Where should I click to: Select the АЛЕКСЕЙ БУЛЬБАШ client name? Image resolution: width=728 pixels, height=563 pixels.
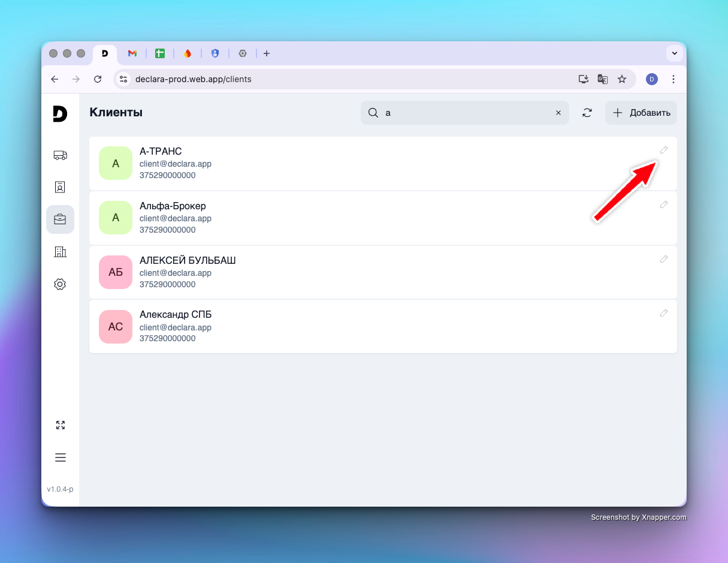point(188,261)
